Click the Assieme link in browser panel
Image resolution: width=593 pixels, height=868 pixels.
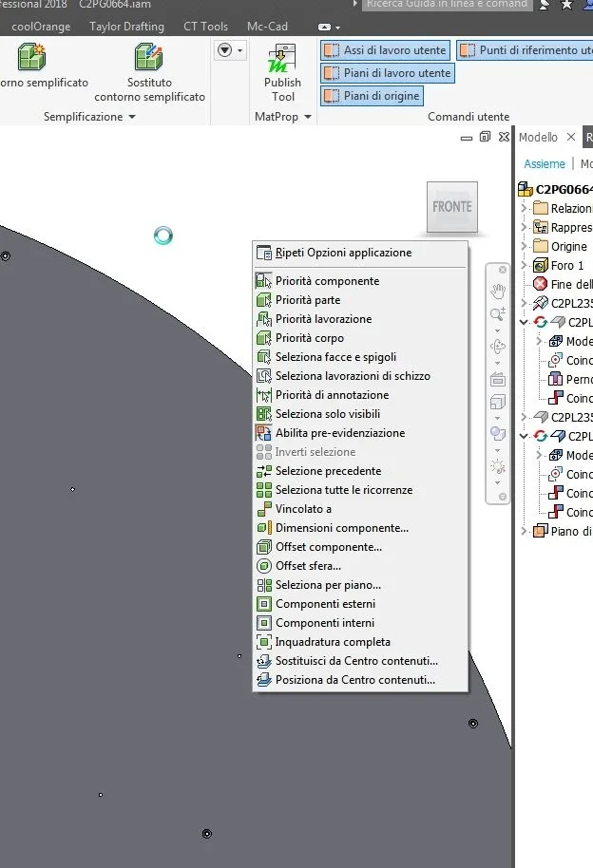coord(545,164)
